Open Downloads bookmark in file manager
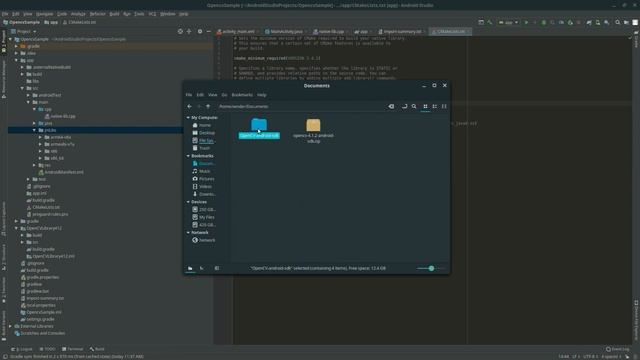The width and height of the screenshot is (640, 360). pyautogui.click(x=204, y=194)
